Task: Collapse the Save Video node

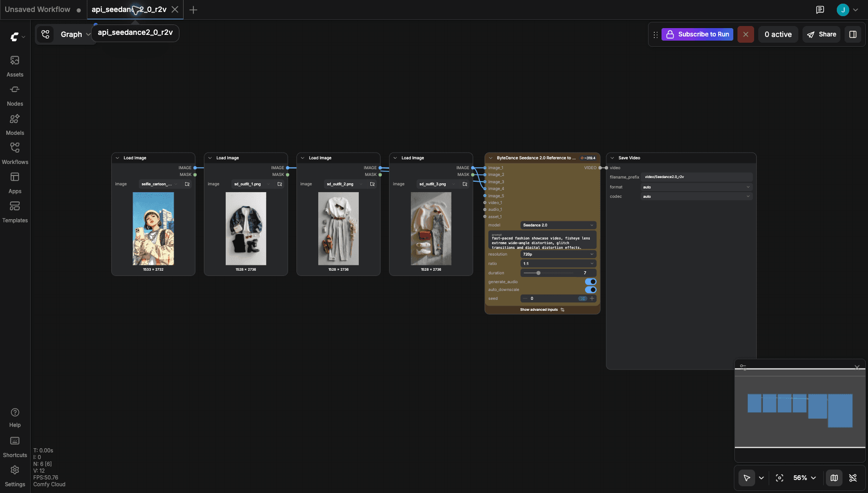Action: tap(612, 158)
